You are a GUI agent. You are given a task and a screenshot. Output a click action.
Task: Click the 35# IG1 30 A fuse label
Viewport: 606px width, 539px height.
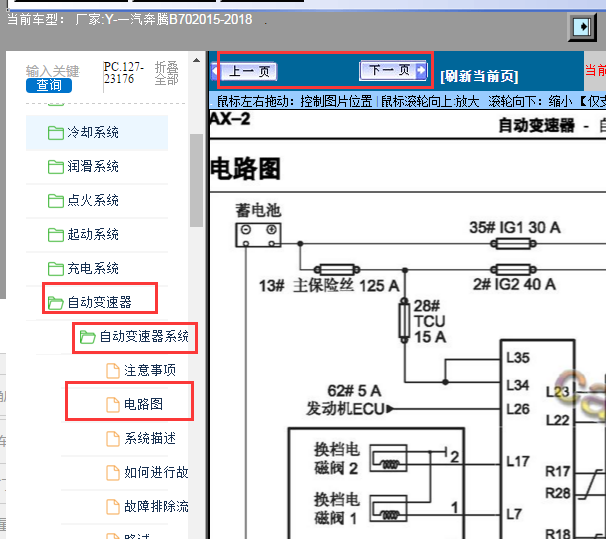tap(515, 228)
